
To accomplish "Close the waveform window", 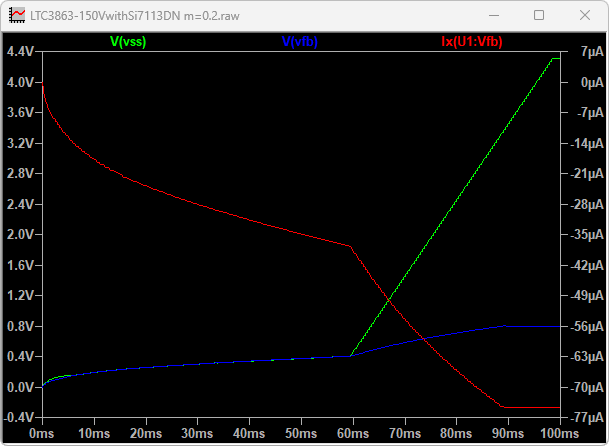I will pyautogui.click(x=585, y=16).
